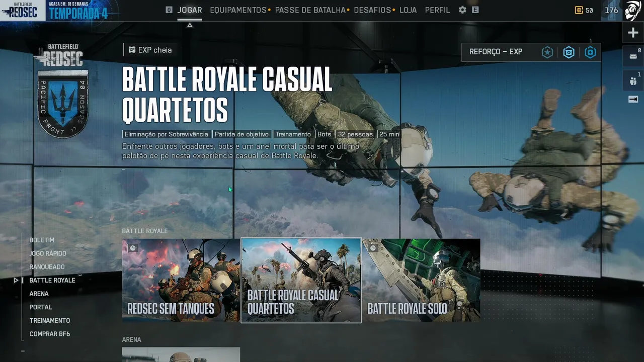
Task: Select BATTLE ROYALE in the side menu
Action: coord(52,281)
